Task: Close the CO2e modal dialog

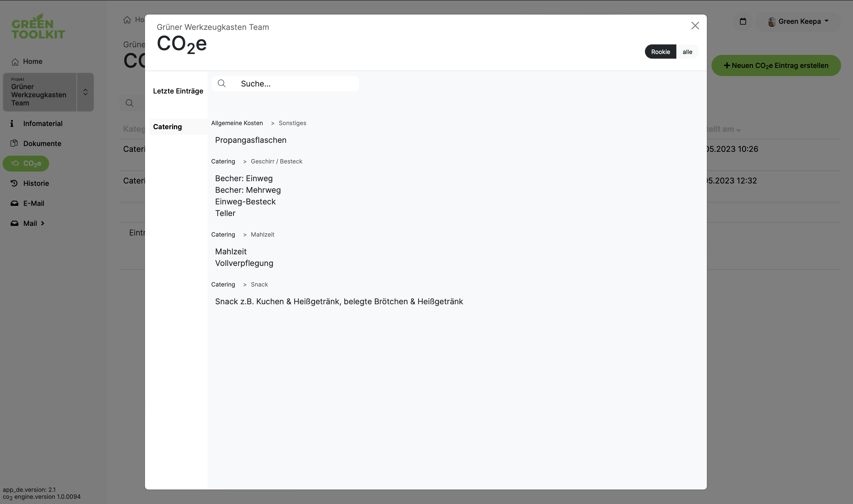Action: coord(695,26)
